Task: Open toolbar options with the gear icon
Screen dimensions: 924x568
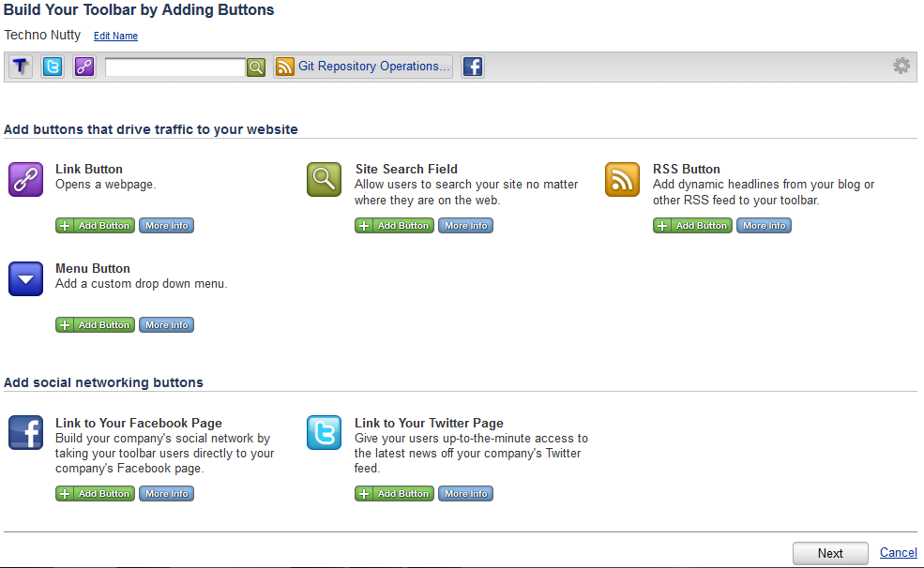Action: point(901,66)
